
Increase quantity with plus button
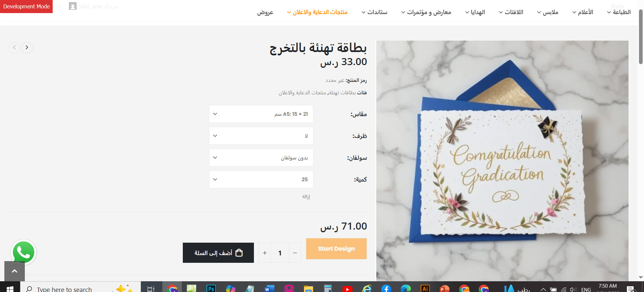click(x=265, y=253)
